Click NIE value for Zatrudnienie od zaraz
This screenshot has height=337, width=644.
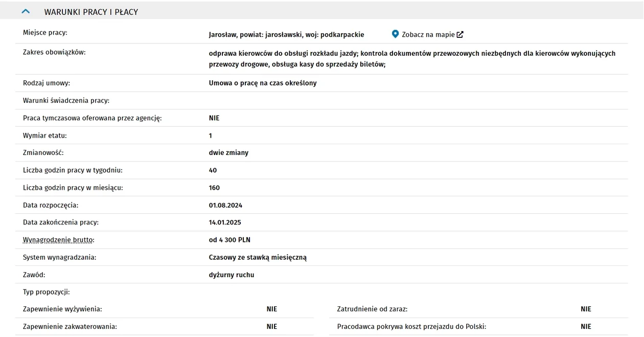pos(586,309)
